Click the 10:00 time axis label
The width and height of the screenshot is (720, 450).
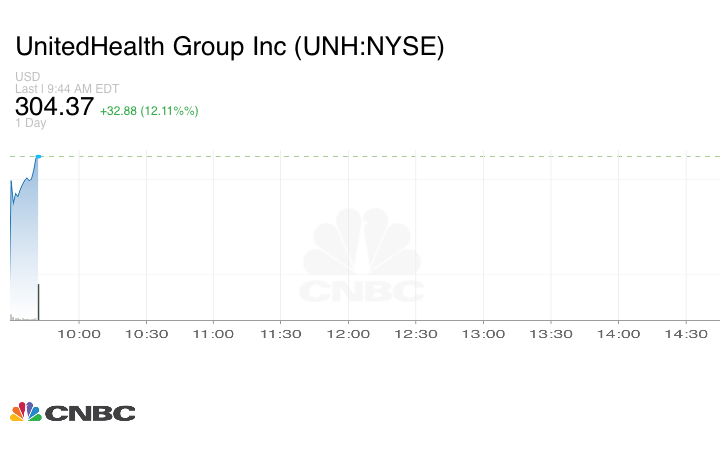coord(79,334)
